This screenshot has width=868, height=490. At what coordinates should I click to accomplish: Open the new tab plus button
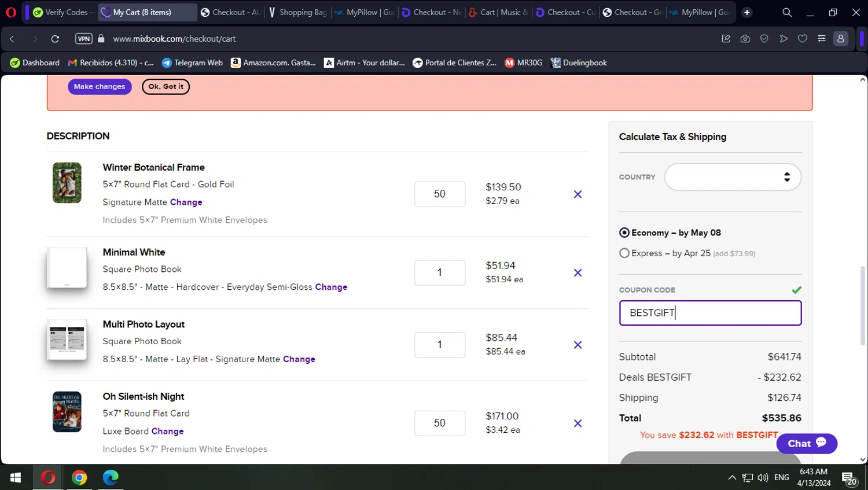(x=747, y=12)
